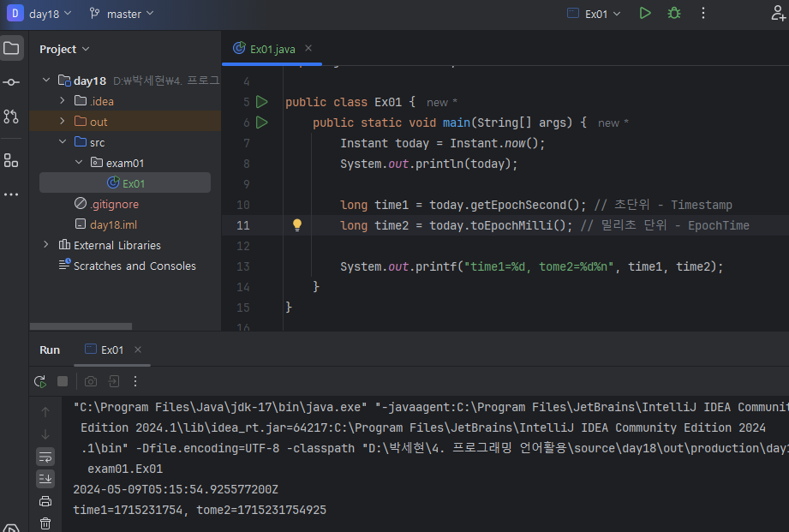Click the run gutter arrow beside the main method
789x532 pixels.
(x=262, y=123)
